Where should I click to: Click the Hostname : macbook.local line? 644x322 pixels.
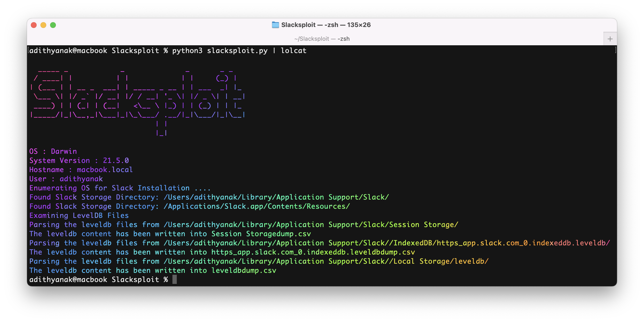tap(81, 170)
